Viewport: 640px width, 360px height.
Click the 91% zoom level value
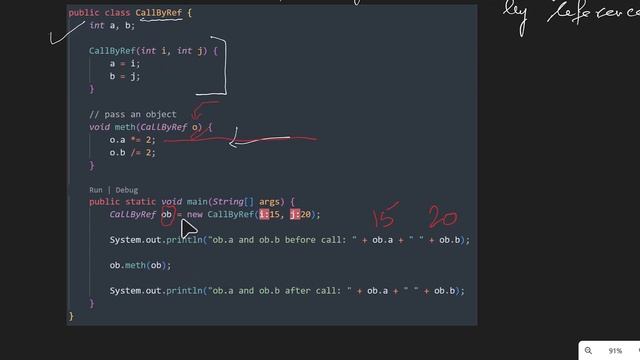coord(615,351)
